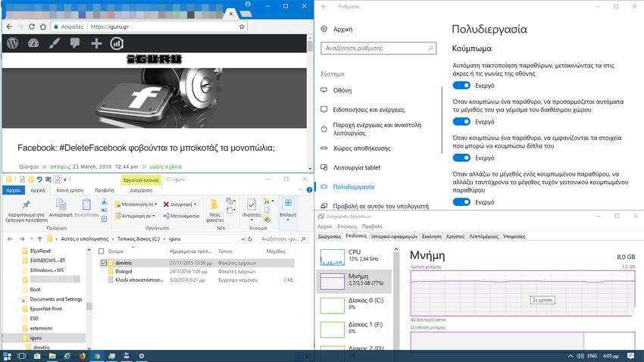Click the WordPress logo in admin bar
This screenshot has width=644, height=362.
point(12,43)
